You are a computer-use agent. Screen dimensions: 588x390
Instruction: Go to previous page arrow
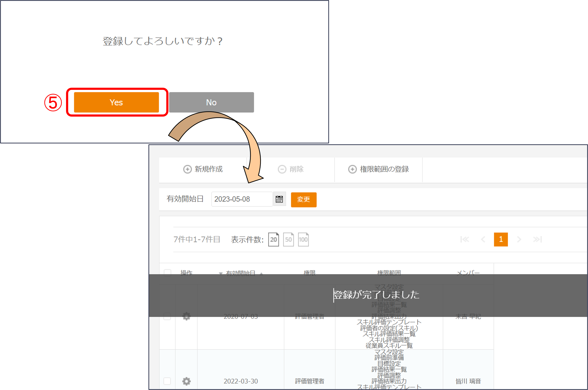(483, 240)
